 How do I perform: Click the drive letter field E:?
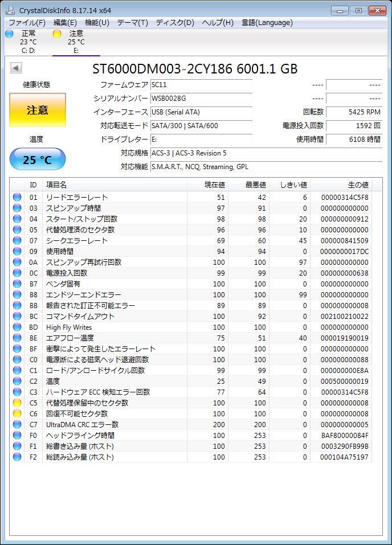(x=201, y=140)
